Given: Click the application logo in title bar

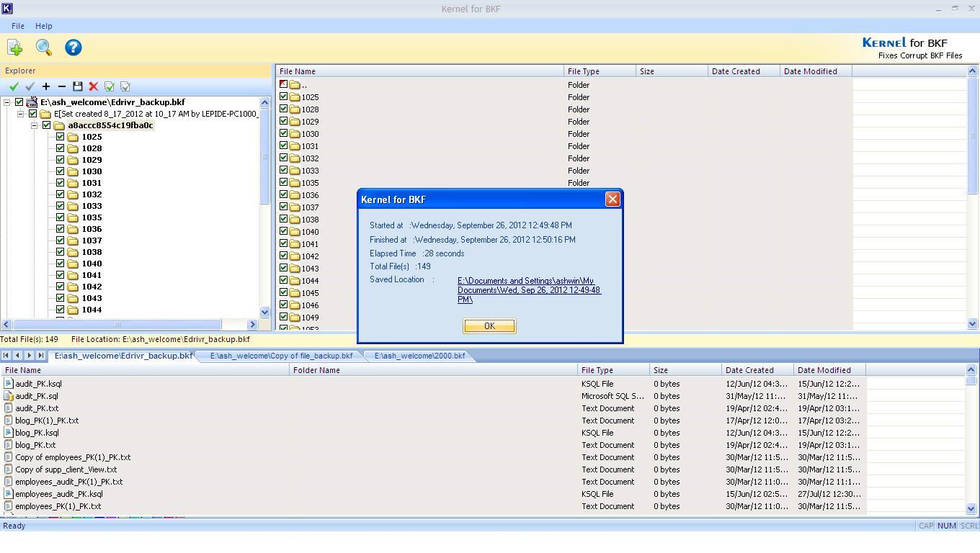Looking at the screenshot, I should (7, 9).
